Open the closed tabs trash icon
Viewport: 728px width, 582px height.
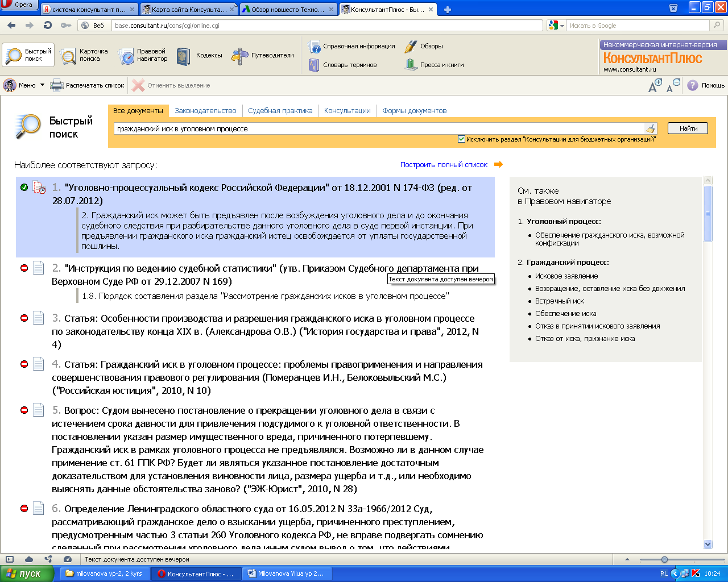point(673,8)
